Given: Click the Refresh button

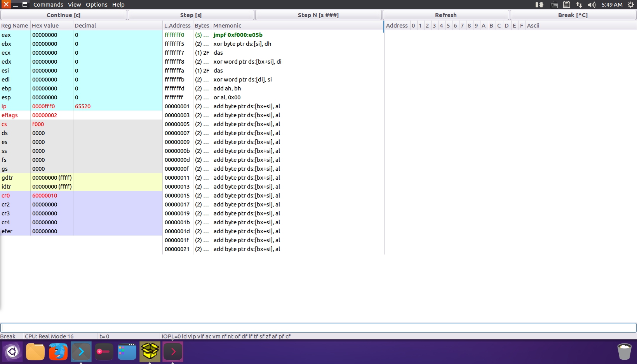Looking at the screenshot, I should 446,15.
